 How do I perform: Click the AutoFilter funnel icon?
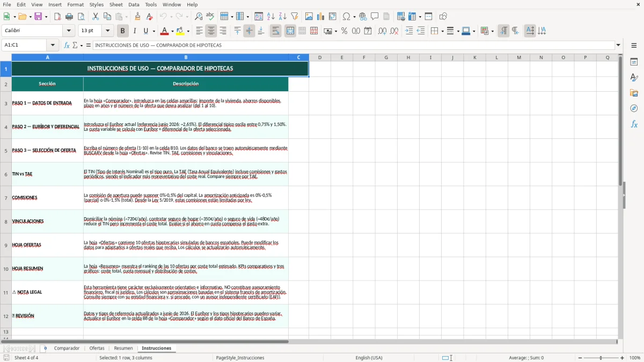point(294,17)
